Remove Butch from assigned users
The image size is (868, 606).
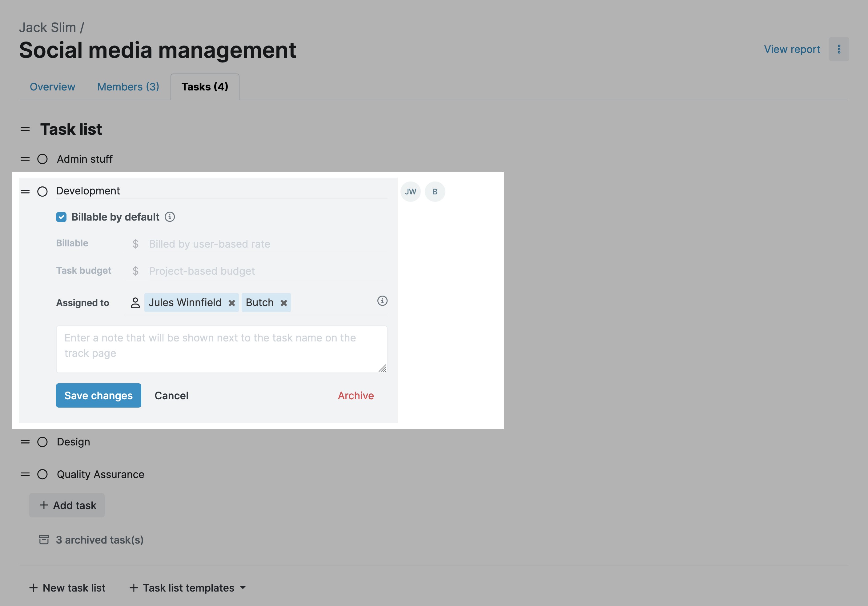click(x=283, y=303)
